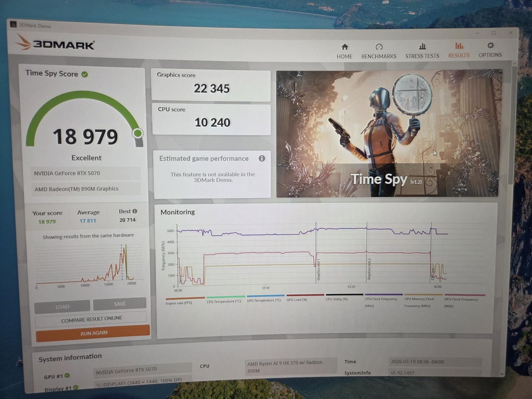Click the 3DMark Demo title bar icon
The width and height of the screenshot is (532, 399).
13,24
